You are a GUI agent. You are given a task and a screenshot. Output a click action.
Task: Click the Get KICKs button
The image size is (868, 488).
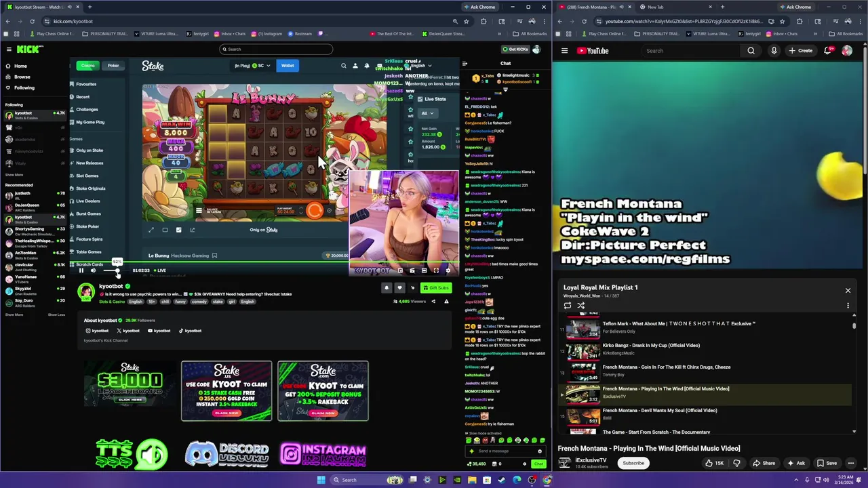click(x=515, y=49)
